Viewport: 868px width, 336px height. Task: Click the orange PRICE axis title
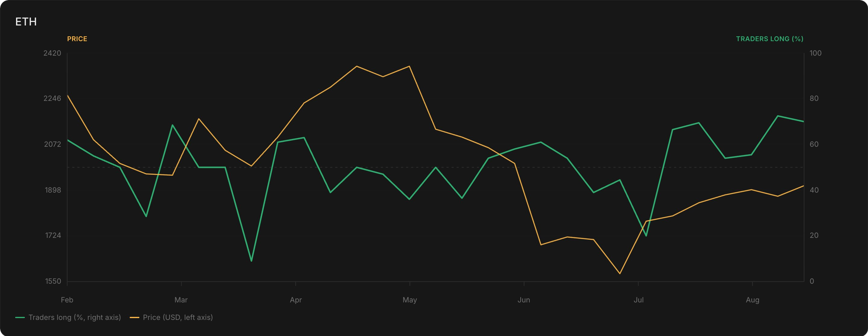click(x=77, y=39)
